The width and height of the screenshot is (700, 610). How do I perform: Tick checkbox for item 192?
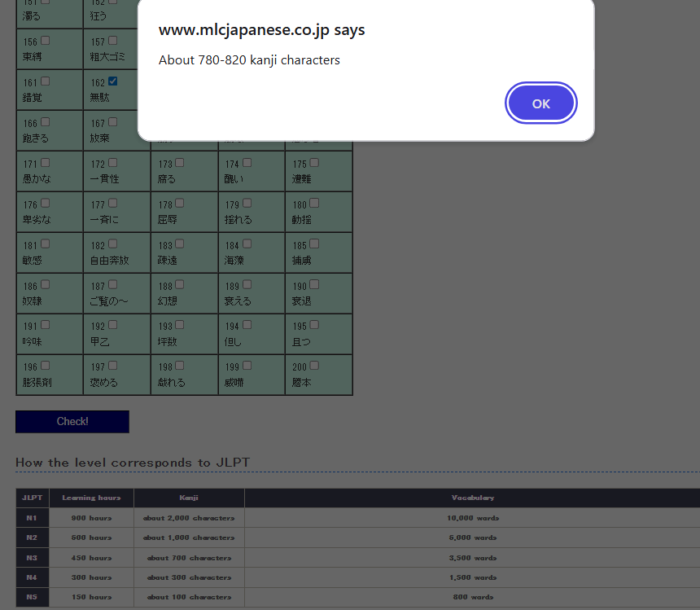click(x=112, y=325)
